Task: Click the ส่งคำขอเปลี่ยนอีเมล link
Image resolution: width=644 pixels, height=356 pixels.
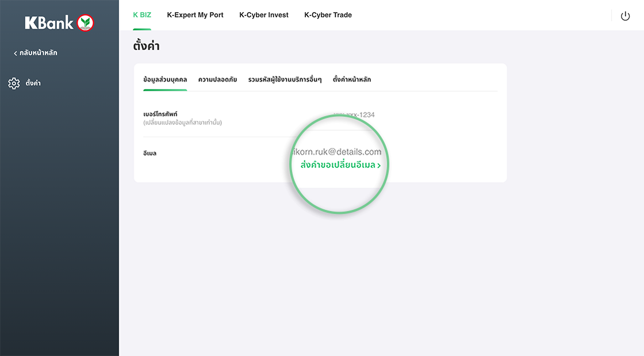Action: pyautogui.click(x=338, y=165)
